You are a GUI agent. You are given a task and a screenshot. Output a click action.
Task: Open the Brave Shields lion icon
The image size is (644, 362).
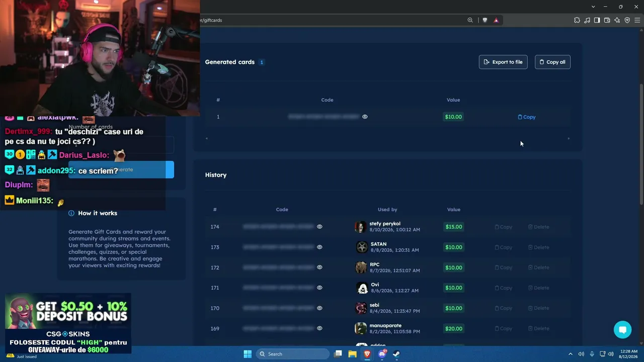(x=485, y=20)
